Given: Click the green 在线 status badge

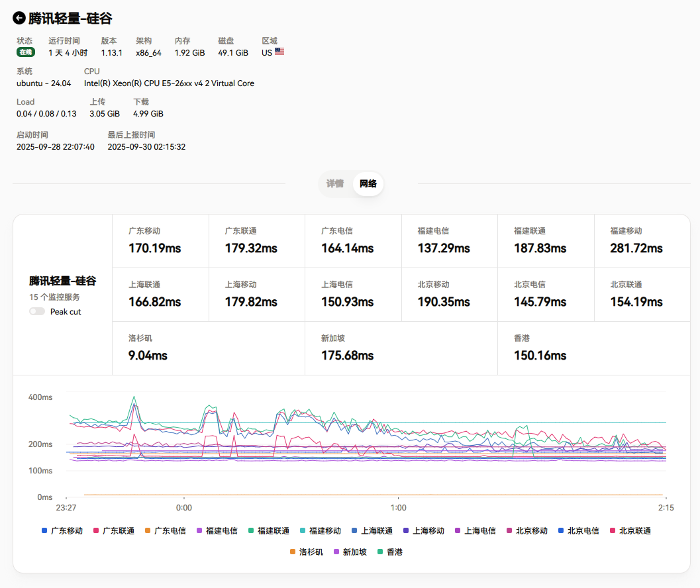Looking at the screenshot, I should pyautogui.click(x=26, y=52).
